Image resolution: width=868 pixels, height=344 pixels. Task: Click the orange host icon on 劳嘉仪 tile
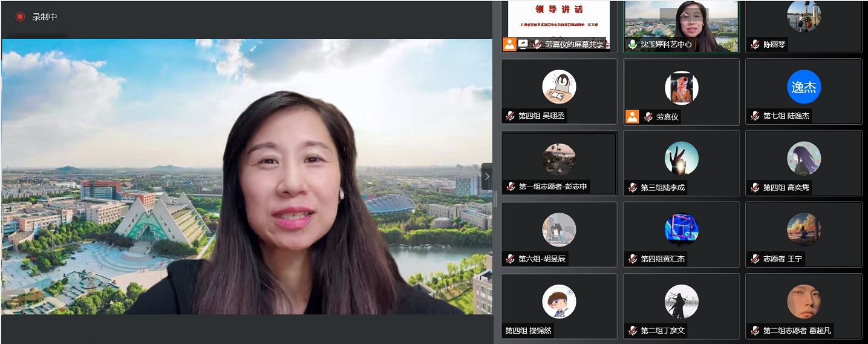(632, 116)
